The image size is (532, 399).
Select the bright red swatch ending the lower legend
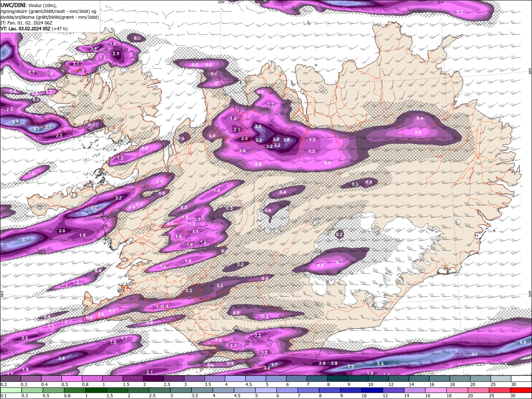[x=521, y=390]
